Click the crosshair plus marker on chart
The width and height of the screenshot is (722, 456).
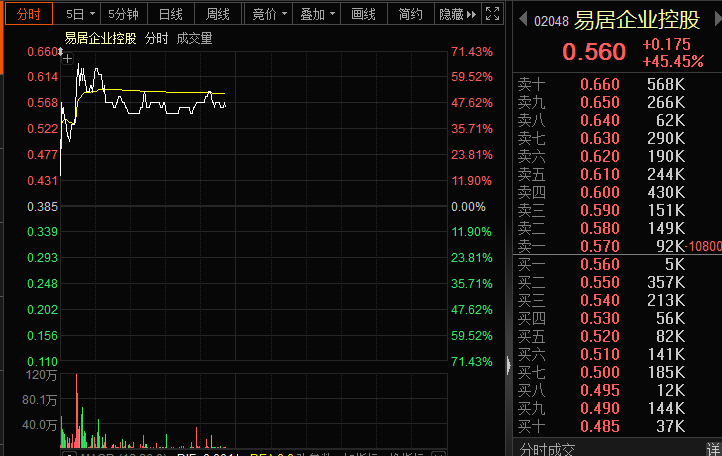point(67,59)
